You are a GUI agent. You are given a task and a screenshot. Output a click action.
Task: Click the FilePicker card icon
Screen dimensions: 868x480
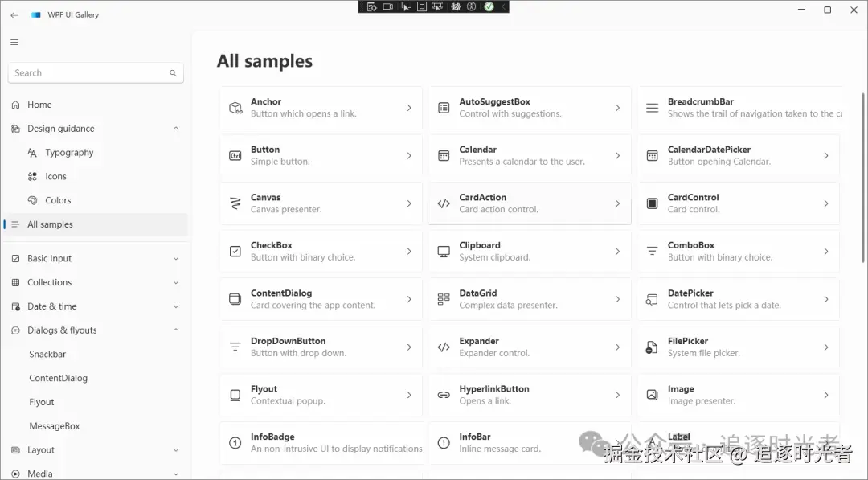point(652,347)
